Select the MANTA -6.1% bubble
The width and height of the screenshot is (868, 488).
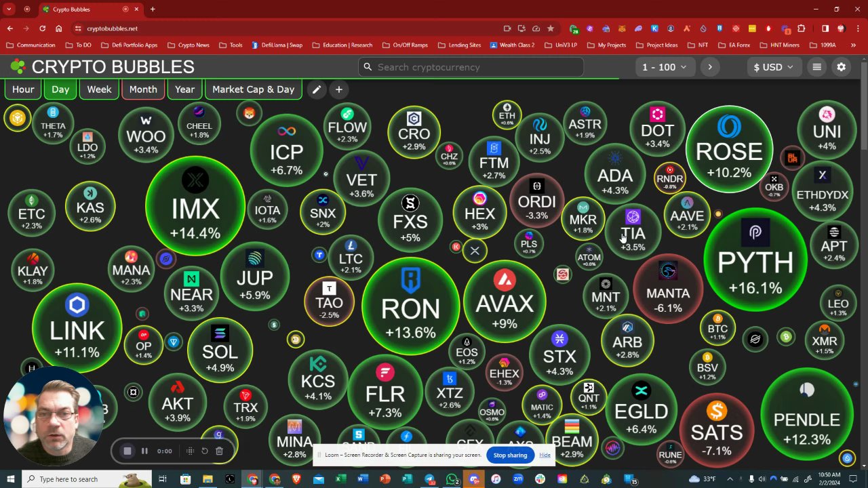tap(668, 289)
